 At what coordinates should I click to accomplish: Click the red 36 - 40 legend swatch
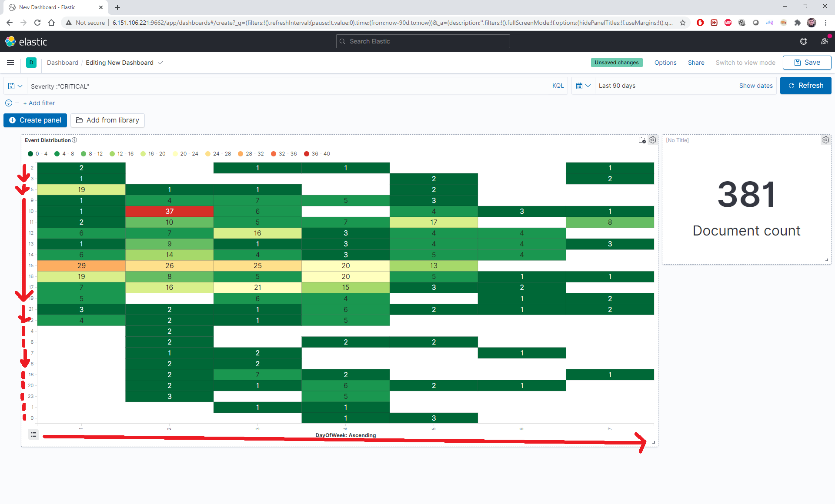(307, 154)
